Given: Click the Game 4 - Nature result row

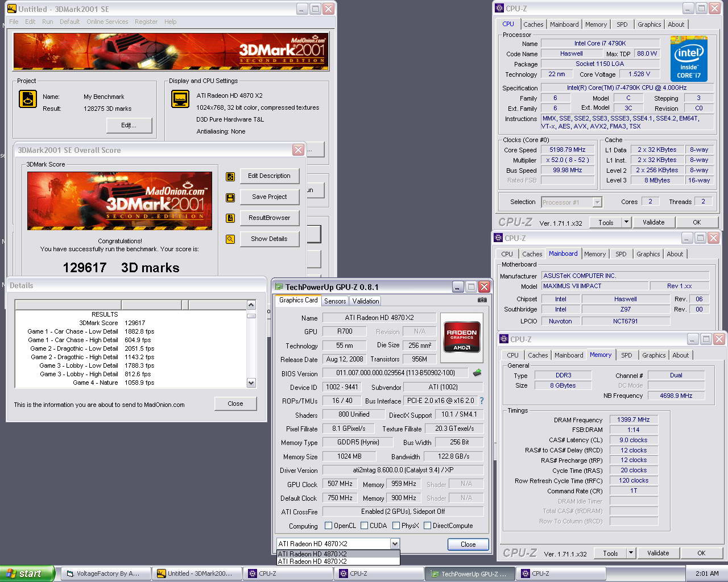Looking at the screenshot, I should tap(114, 383).
